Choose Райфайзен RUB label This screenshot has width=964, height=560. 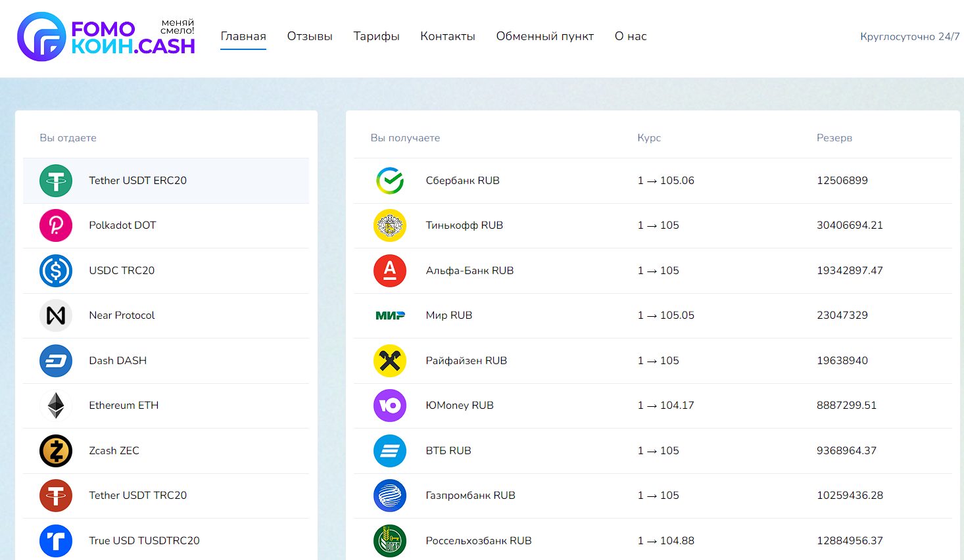click(x=466, y=361)
